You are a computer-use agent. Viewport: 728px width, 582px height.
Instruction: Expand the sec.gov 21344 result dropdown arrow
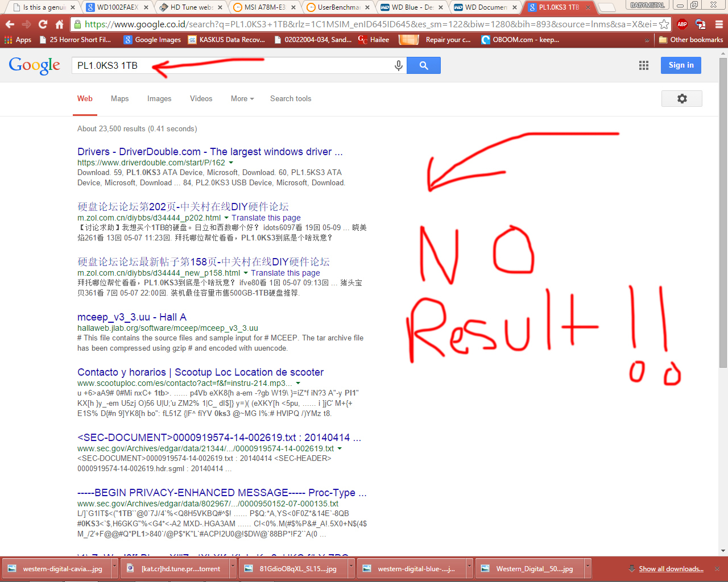click(x=340, y=448)
